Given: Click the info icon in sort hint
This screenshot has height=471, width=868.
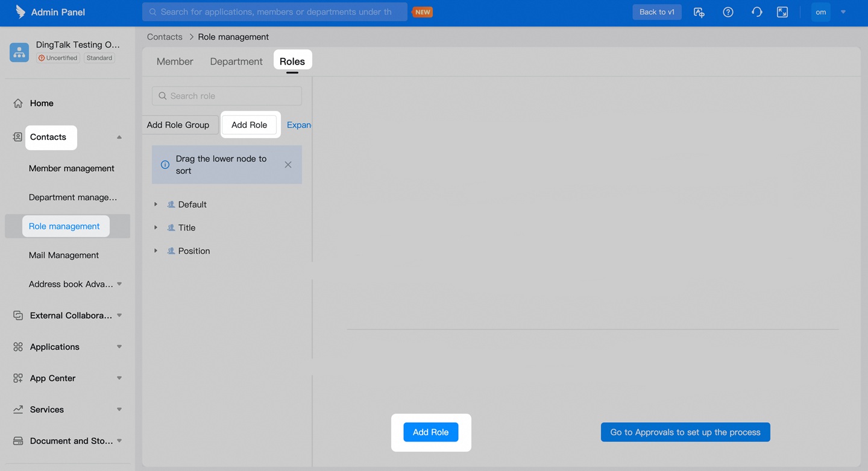Looking at the screenshot, I should click(x=165, y=165).
